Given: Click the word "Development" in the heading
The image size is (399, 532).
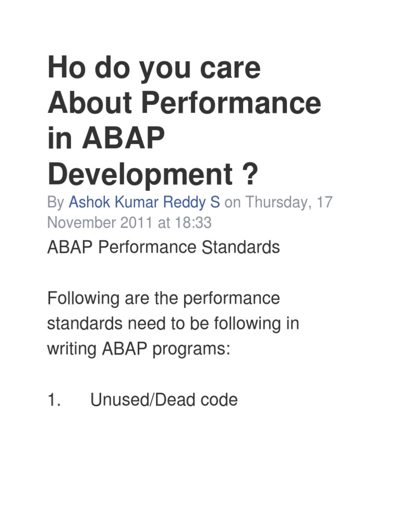Looking at the screenshot, I should [139, 175].
